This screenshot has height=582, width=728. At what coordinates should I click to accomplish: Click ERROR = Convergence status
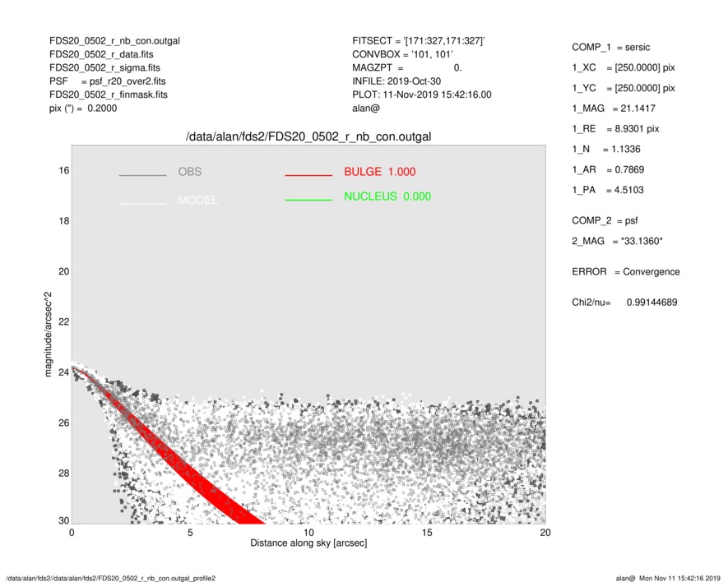coord(625,271)
